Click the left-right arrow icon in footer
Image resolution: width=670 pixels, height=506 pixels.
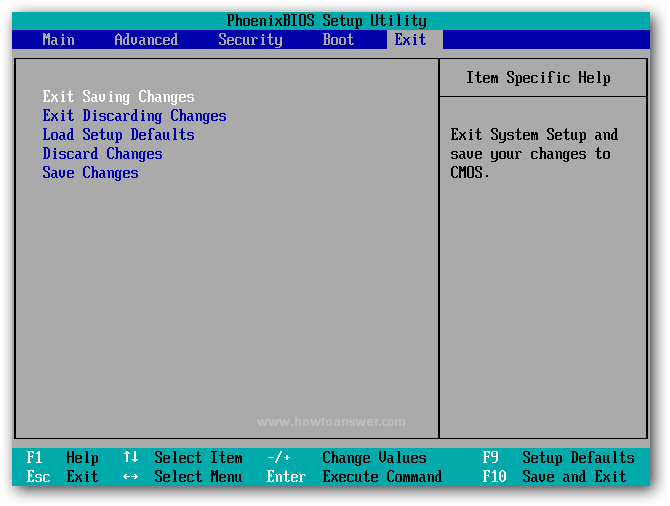point(130,477)
